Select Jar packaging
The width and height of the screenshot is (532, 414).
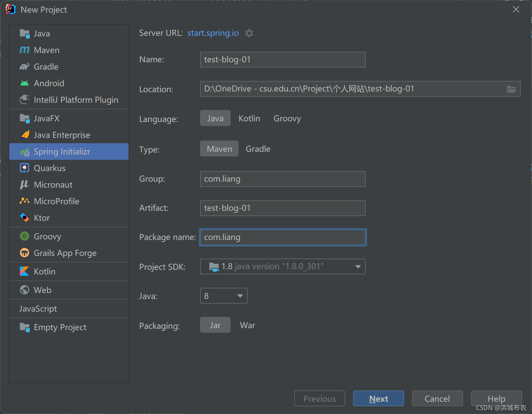(x=215, y=325)
